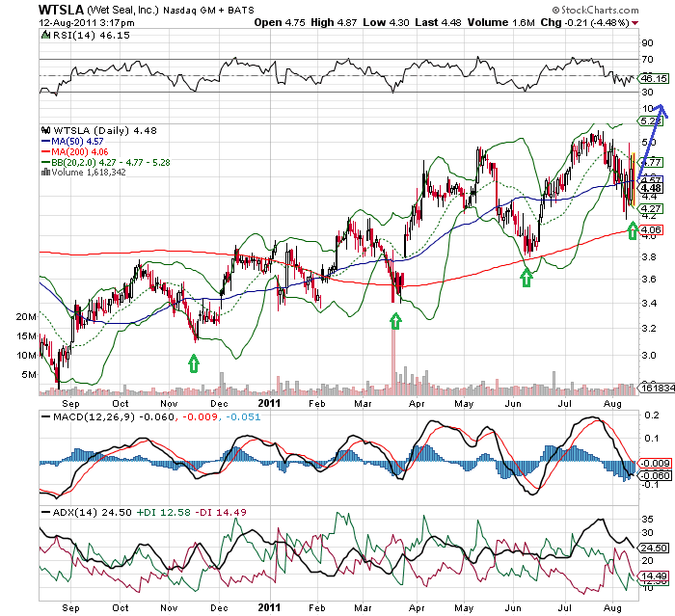The width and height of the screenshot is (675, 616).
Task: Click the "Low 4.30" quote value
Action: click(386, 22)
